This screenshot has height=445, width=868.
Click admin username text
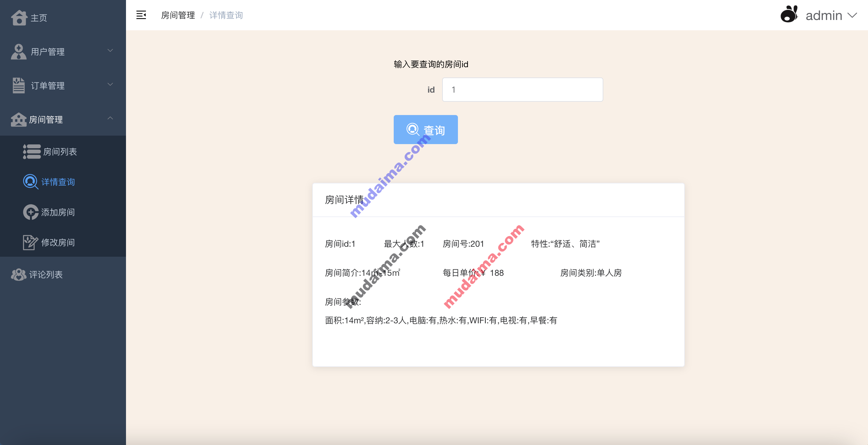coord(824,15)
